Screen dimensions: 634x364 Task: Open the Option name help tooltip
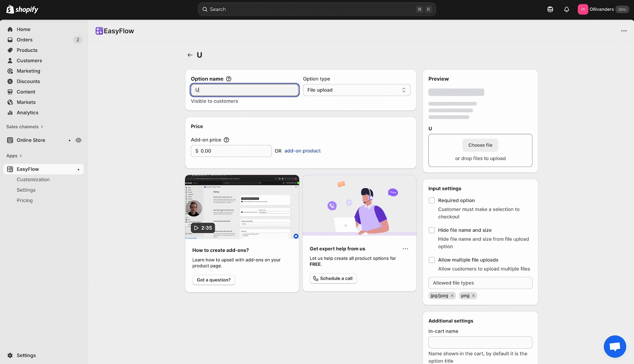click(229, 78)
